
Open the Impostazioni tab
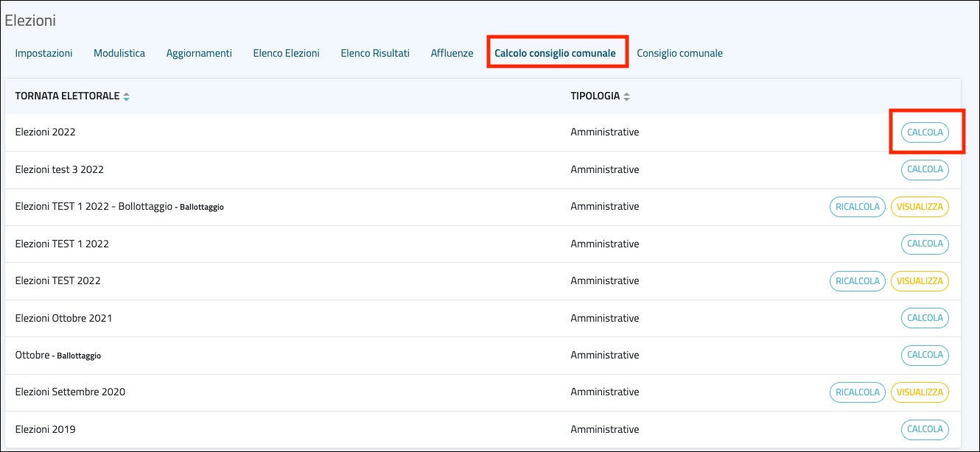(x=43, y=53)
